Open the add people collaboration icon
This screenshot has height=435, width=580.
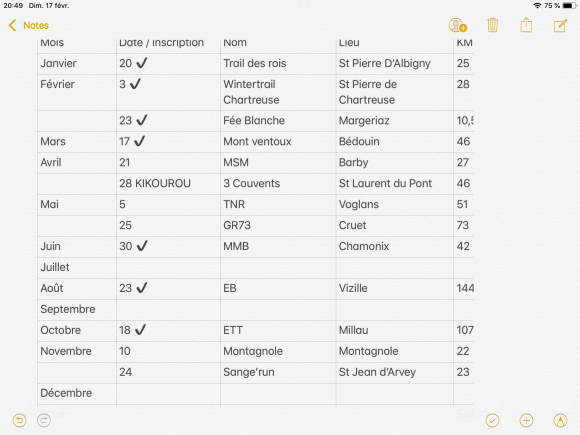[x=458, y=26]
